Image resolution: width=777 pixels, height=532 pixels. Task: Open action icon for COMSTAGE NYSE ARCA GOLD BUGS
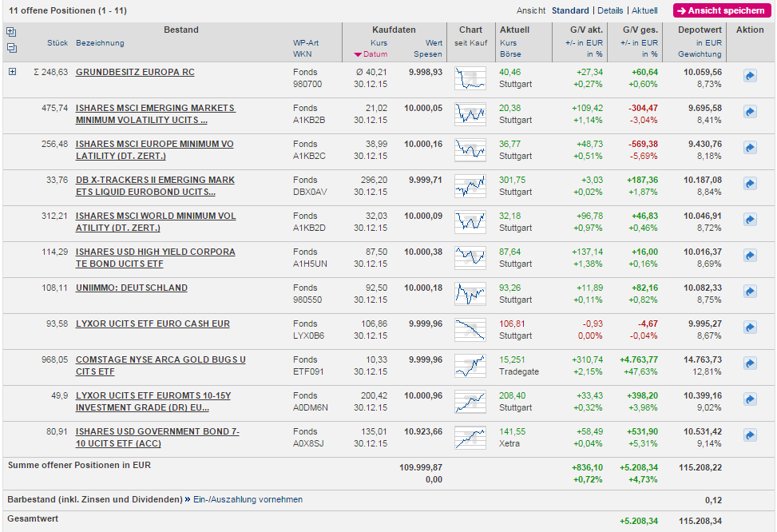click(x=750, y=363)
